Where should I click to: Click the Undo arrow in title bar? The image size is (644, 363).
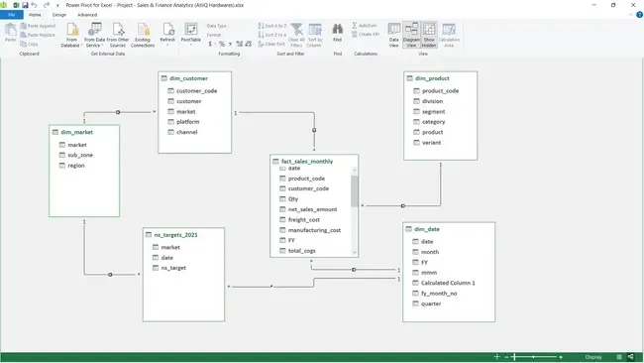(x=34, y=5)
